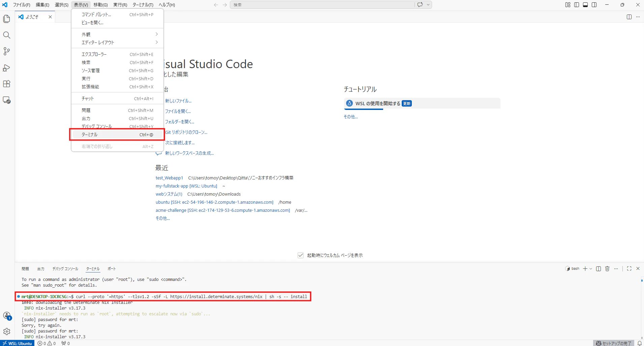Choose ビューを開く... from the menu
The image size is (644, 346).
(x=117, y=23)
